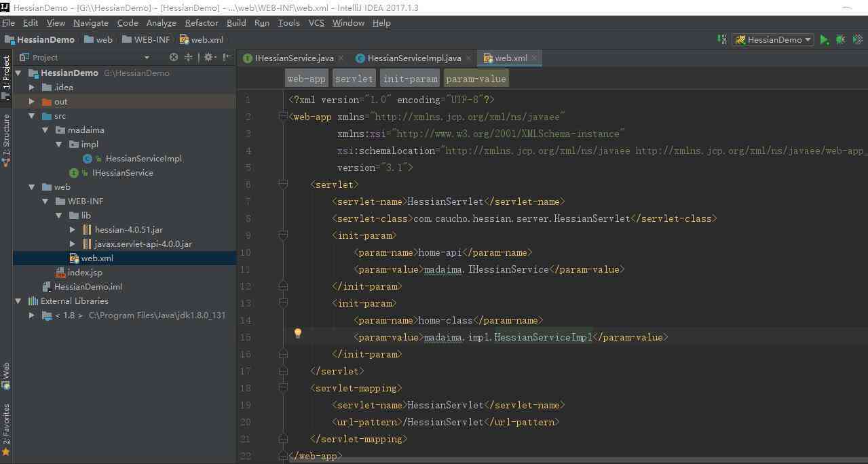Screen dimensions: 868x464
Task: Click the web-app breadcrumb
Action: [307, 79]
